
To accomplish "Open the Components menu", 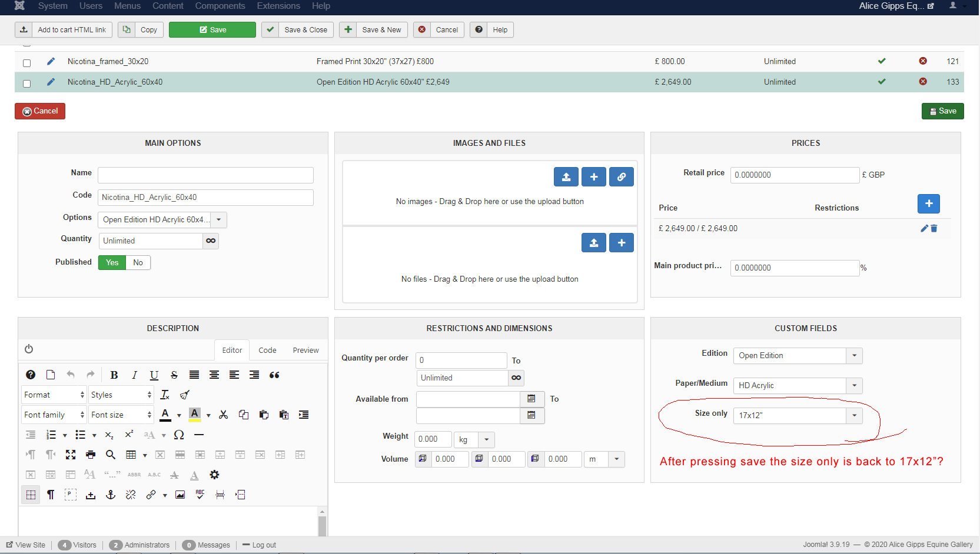I will (220, 6).
